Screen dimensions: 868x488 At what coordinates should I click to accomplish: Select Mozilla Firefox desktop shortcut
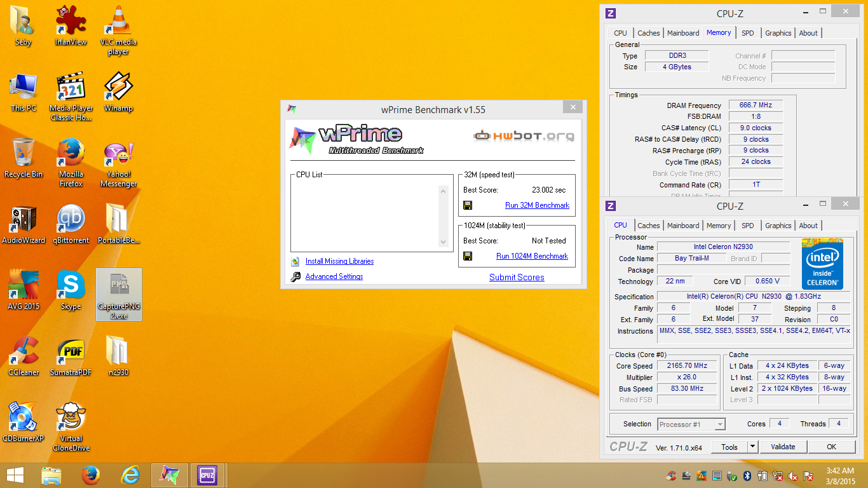[71, 163]
